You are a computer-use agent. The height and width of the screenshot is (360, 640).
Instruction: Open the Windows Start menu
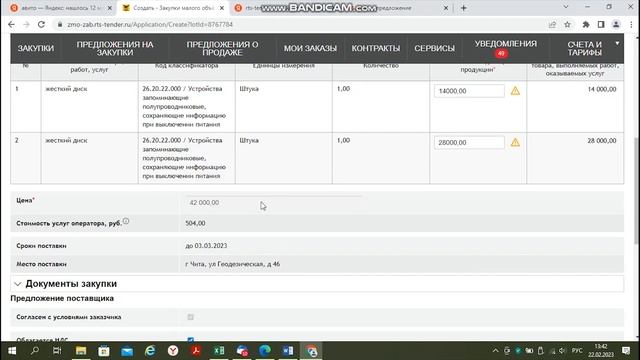(12, 351)
